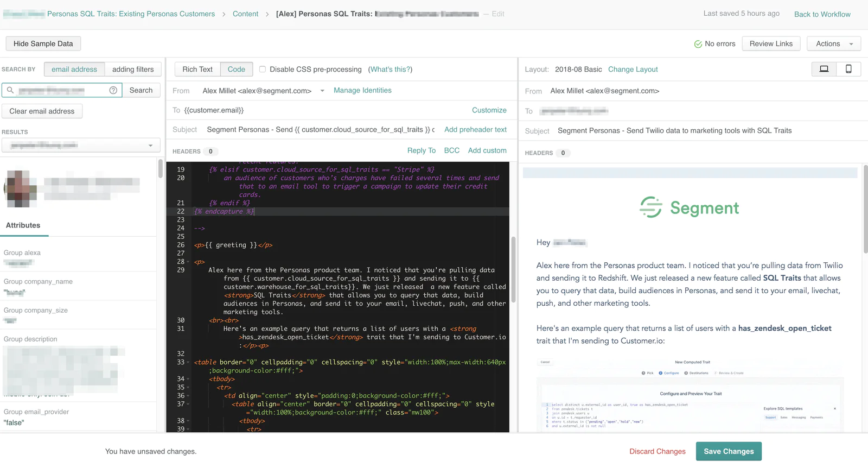Click the magnifier icon in search box
The image size is (868, 467).
point(10,90)
